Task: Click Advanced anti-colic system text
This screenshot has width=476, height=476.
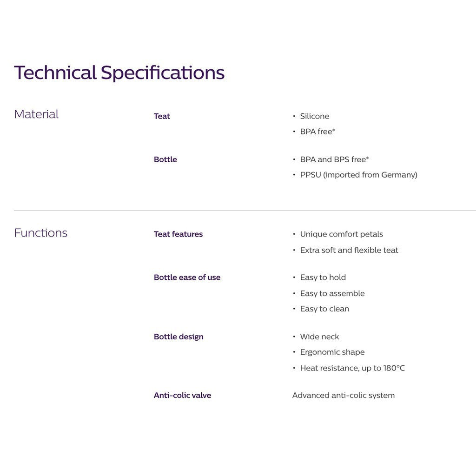Action: pos(344,395)
